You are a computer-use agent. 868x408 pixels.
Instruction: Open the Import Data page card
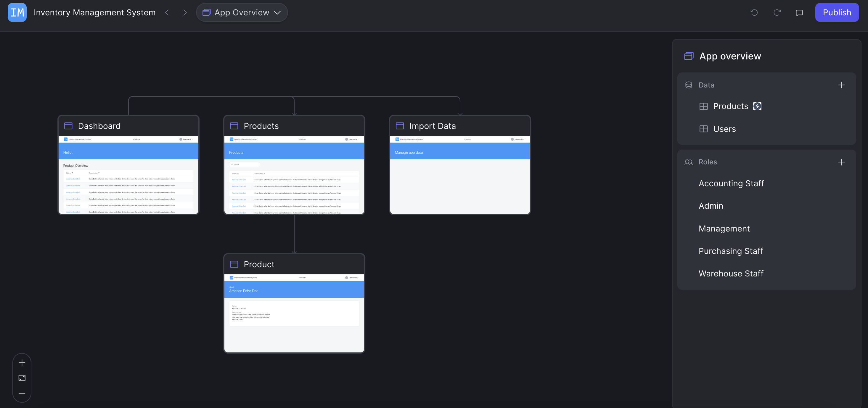[x=460, y=165]
